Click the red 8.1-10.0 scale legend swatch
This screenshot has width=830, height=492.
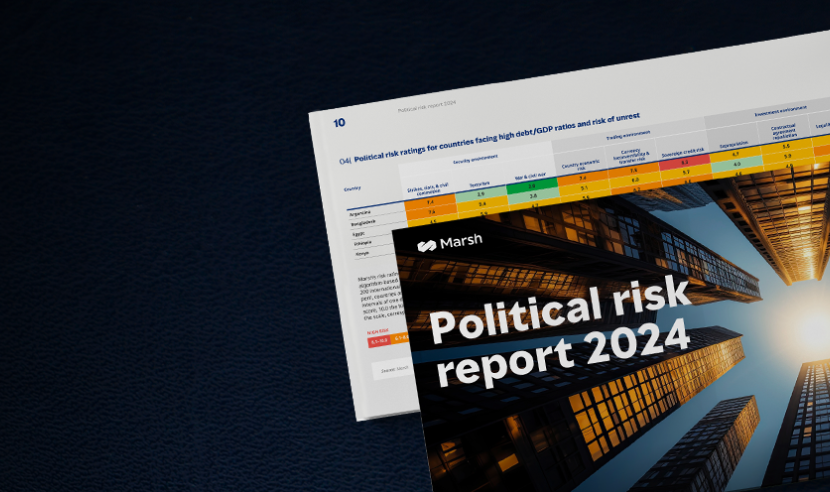378,341
